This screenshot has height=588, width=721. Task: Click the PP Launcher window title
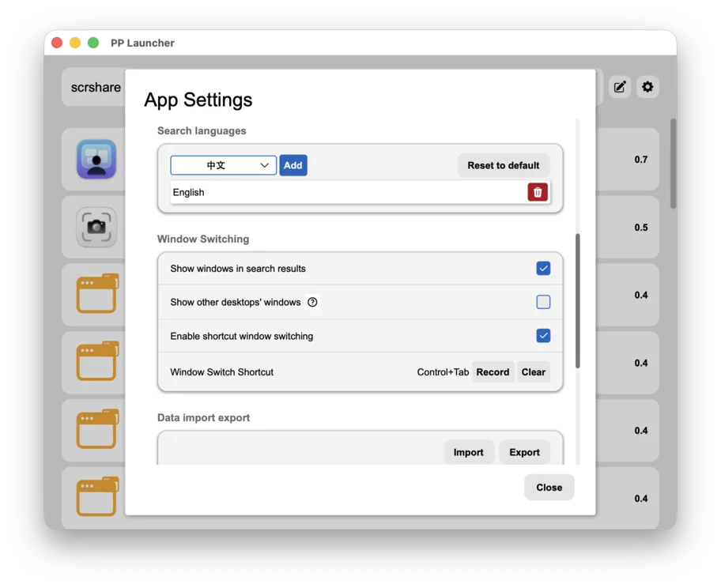point(142,43)
